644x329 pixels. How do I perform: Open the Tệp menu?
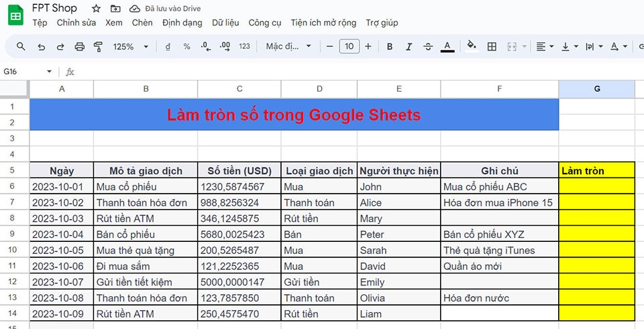[x=40, y=23]
